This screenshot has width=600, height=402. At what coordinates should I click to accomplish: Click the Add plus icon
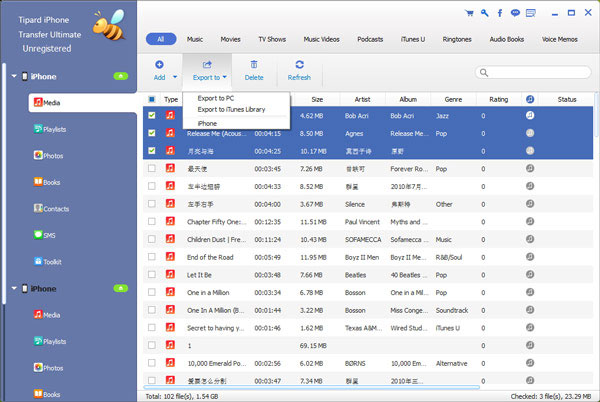159,65
